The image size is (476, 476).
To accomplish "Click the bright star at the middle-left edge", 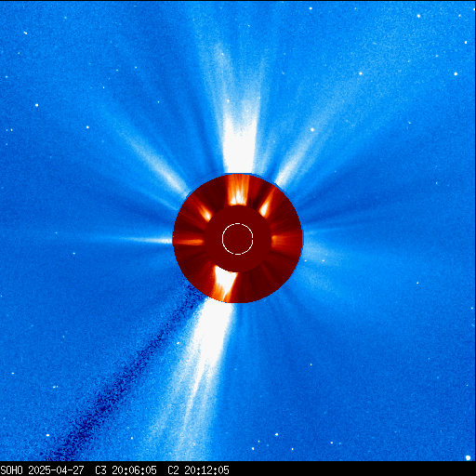I will point(36,105).
